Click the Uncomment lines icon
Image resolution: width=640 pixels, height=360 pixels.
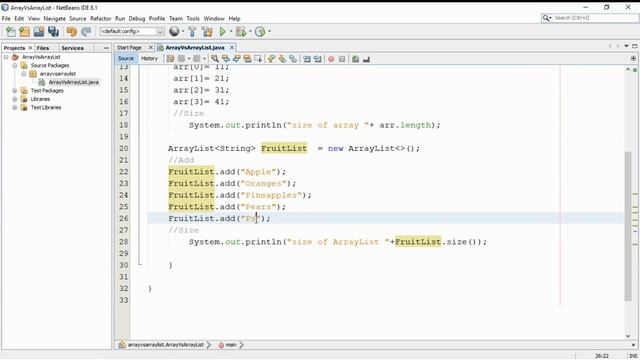pos(366,59)
